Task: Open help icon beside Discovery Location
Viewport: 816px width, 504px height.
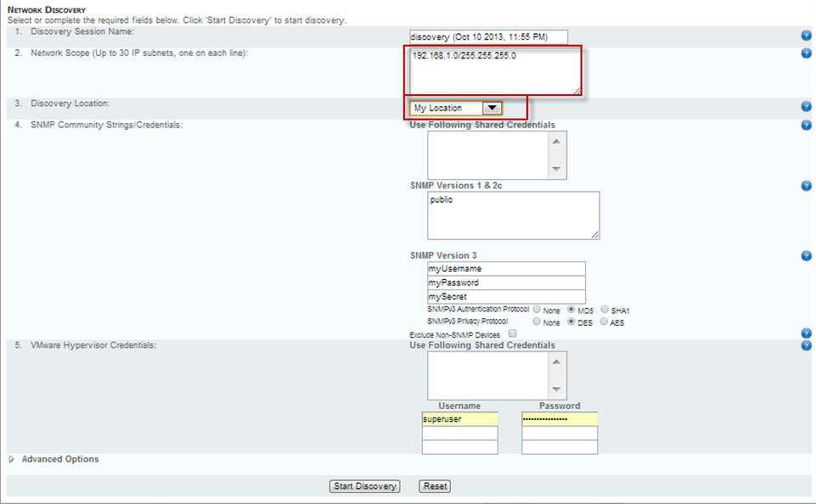Action: pos(806,106)
